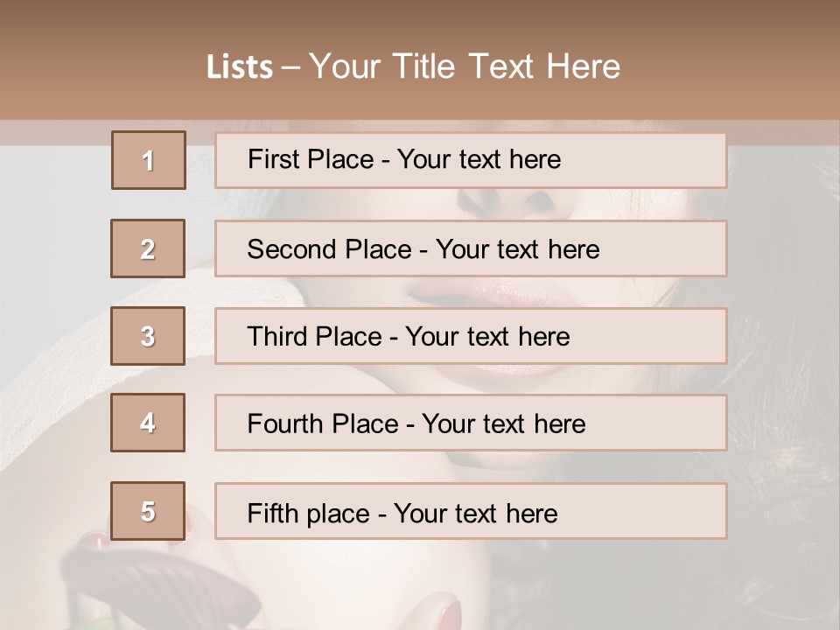840x630 pixels.
Task: Click the word 'First' in list item one
Action: pyautogui.click(x=271, y=159)
